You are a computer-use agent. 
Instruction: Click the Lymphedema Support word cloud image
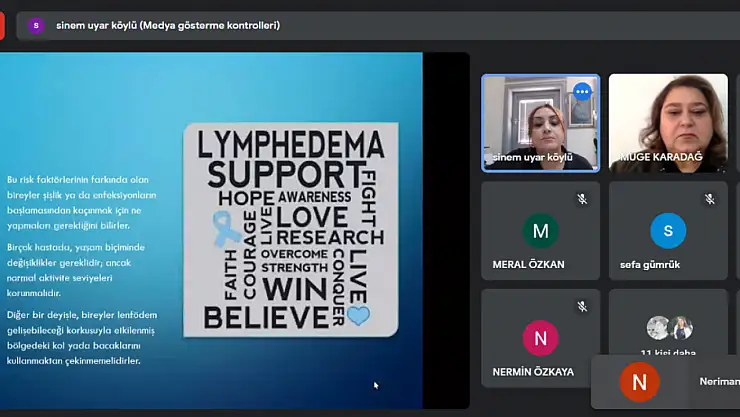(290, 230)
